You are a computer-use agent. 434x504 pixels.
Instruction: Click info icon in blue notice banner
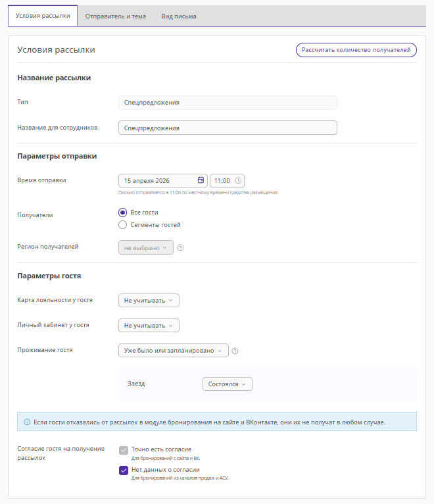pyautogui.click(x=27, y=422)
